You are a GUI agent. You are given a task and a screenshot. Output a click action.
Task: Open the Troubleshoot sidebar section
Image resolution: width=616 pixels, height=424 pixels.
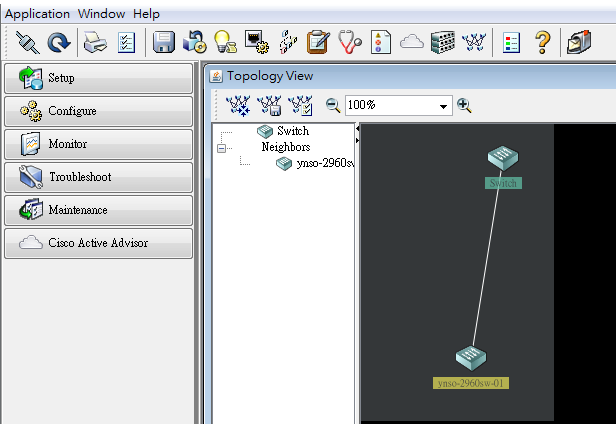(x=99, y=177)
